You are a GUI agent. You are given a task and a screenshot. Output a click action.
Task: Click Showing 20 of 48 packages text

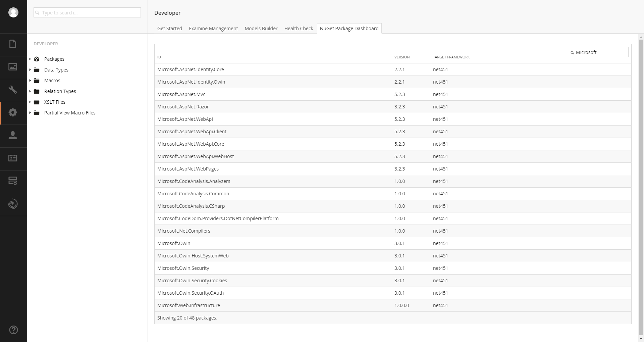pyautogui.click(x=187, y=318)
